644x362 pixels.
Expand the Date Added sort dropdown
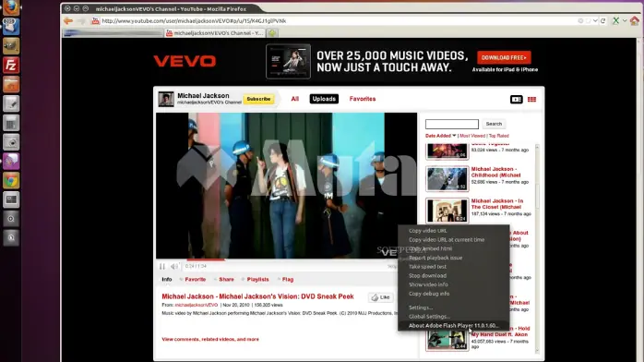pos(441,136)
